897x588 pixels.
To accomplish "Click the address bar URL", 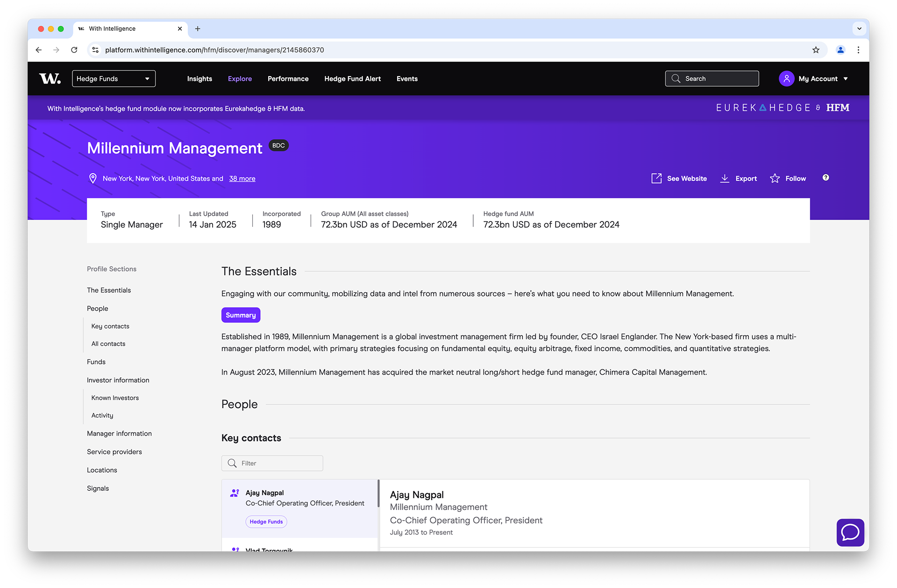I will [x=214, y=50].
